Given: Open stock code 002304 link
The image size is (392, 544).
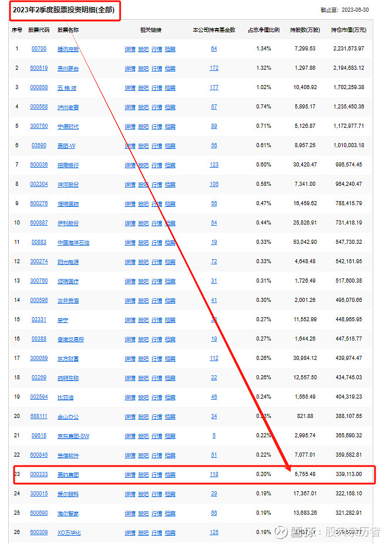Looking at the screenshot, I should click(39, 185).
